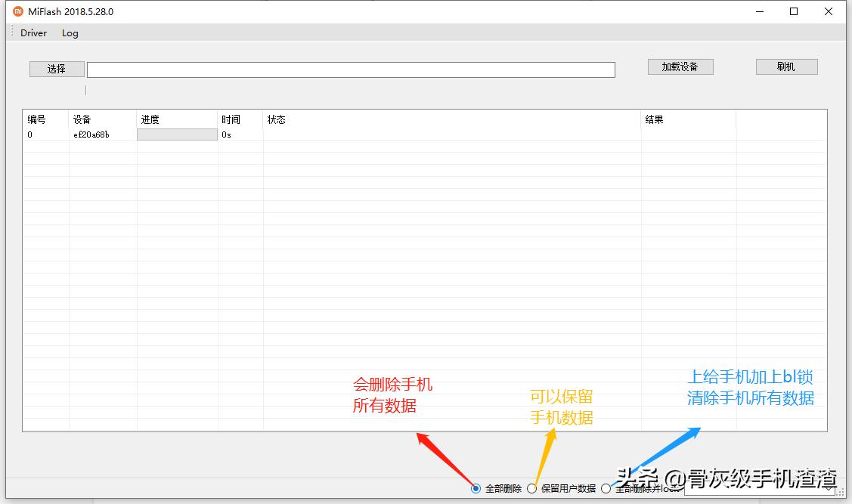Select the 全部删除 flash option
The height and width of the screenshot is (504, 852).
coord(476,489)
